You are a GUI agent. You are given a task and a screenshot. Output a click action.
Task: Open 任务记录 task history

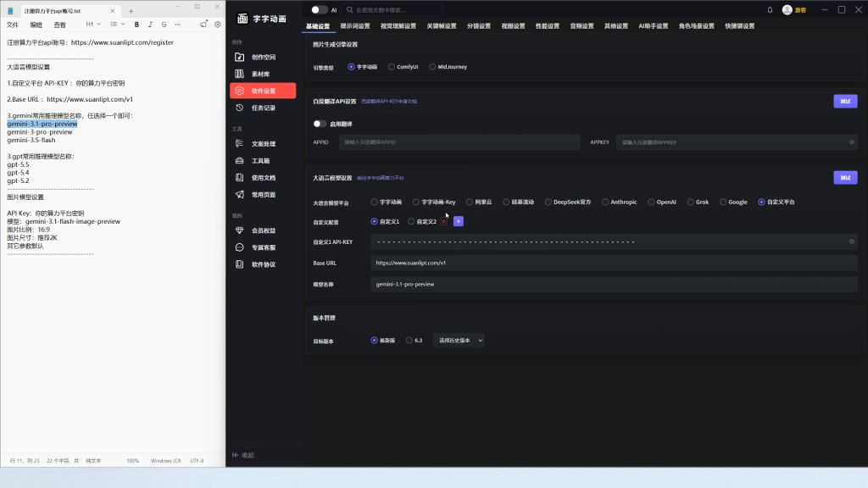[263, 108]
